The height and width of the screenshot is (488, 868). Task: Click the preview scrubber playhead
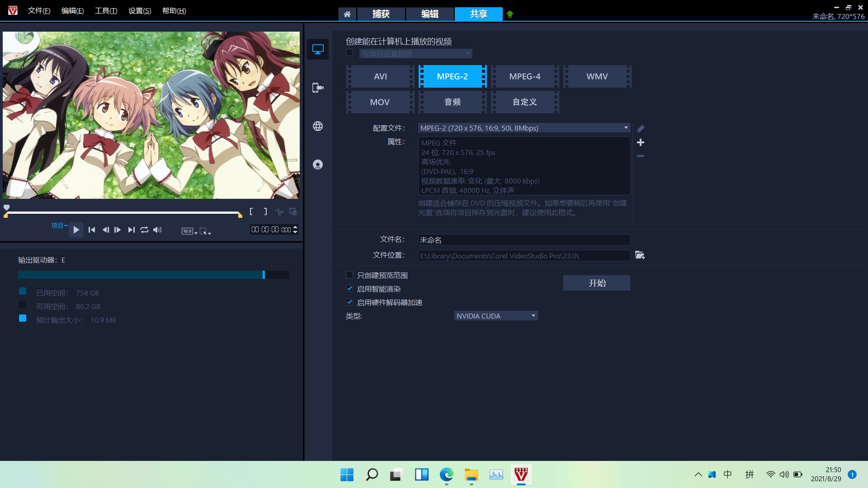click(x=7, y=207)
